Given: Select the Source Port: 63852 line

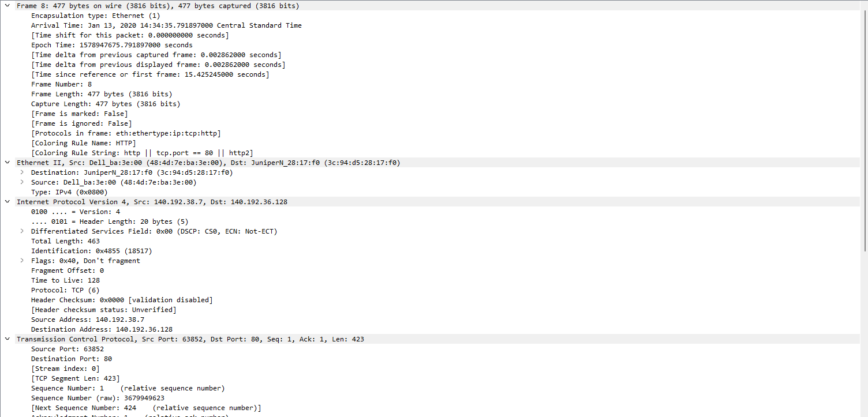Looking at the screenshot, I should tap(69, 348).
